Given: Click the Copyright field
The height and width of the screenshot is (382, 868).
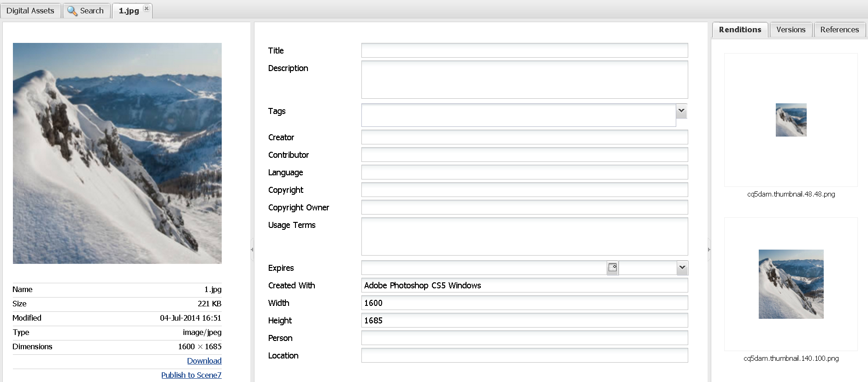Looking at the screenshot, I should (525, 190).
